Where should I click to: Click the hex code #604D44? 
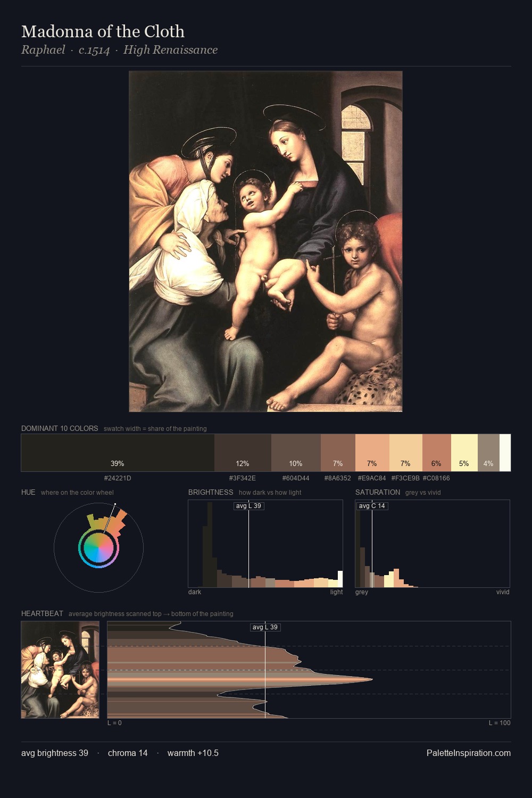(x=296, y=478)
